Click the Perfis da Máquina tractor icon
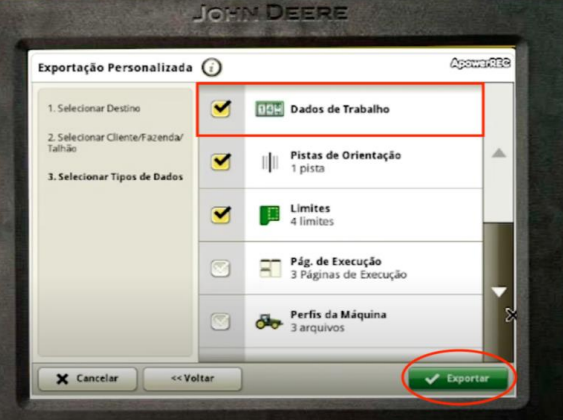Screen dimensions: 563x420 tap(269, 321)
